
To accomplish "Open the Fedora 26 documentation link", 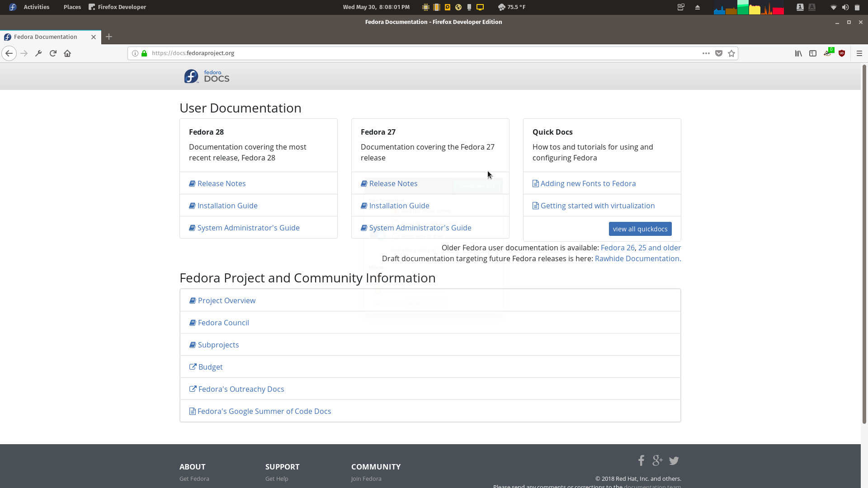I will pos(618,248).
